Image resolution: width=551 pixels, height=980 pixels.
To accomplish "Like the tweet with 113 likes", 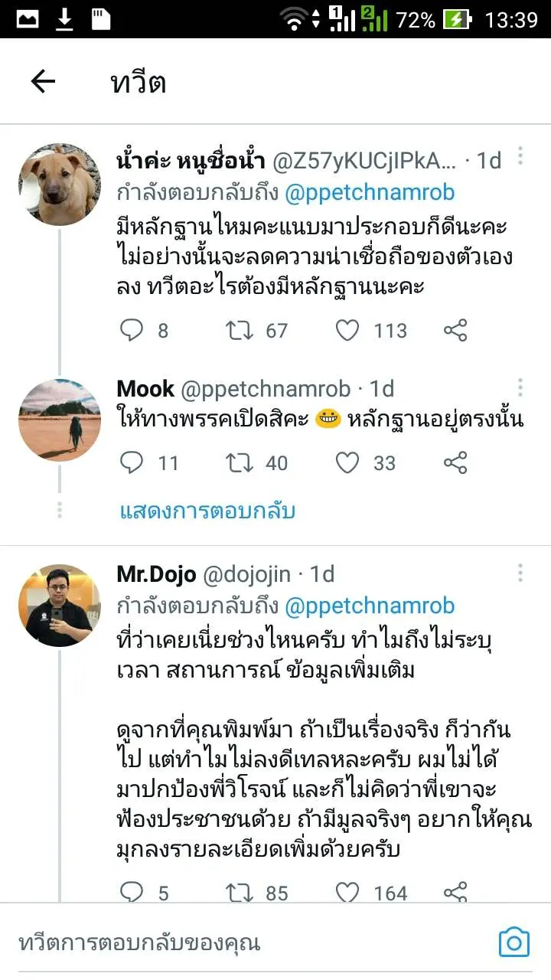I will pos(347,331).
